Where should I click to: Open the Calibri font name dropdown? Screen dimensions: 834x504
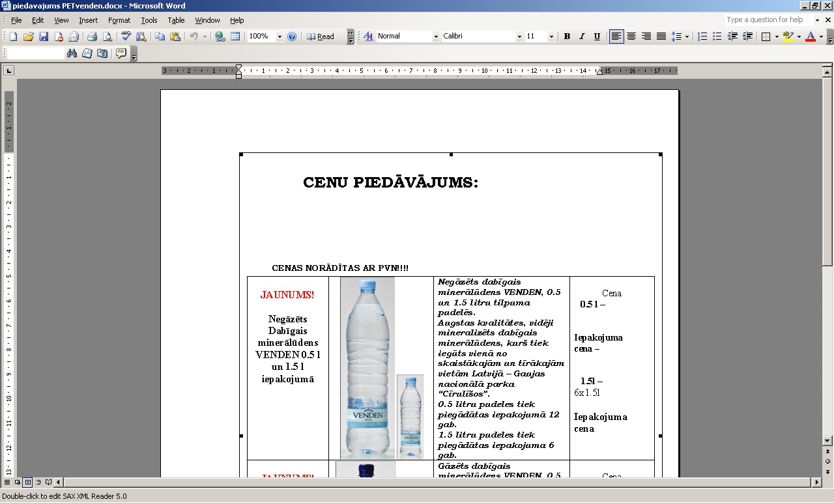tap(519, 36)
